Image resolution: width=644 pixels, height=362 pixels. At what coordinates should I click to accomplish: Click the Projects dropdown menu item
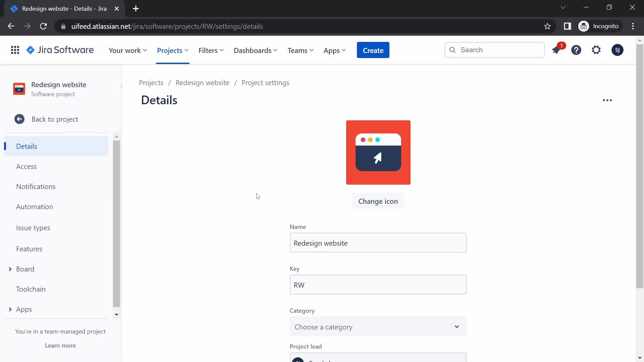pos(172,50)
